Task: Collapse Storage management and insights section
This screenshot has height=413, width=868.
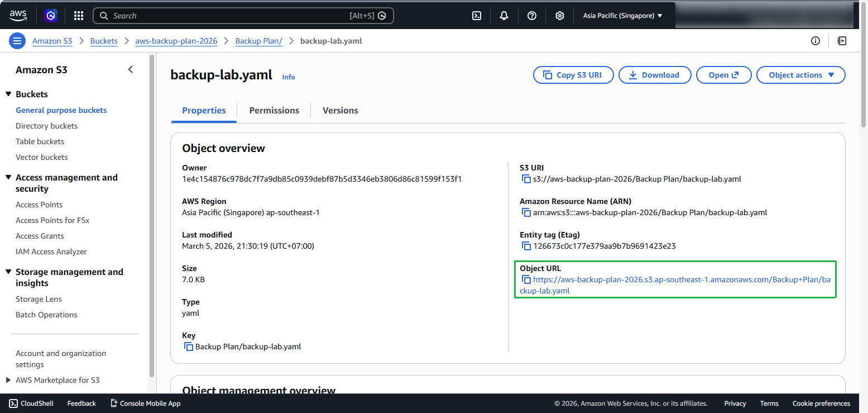Action: click(x=8, y=272)
